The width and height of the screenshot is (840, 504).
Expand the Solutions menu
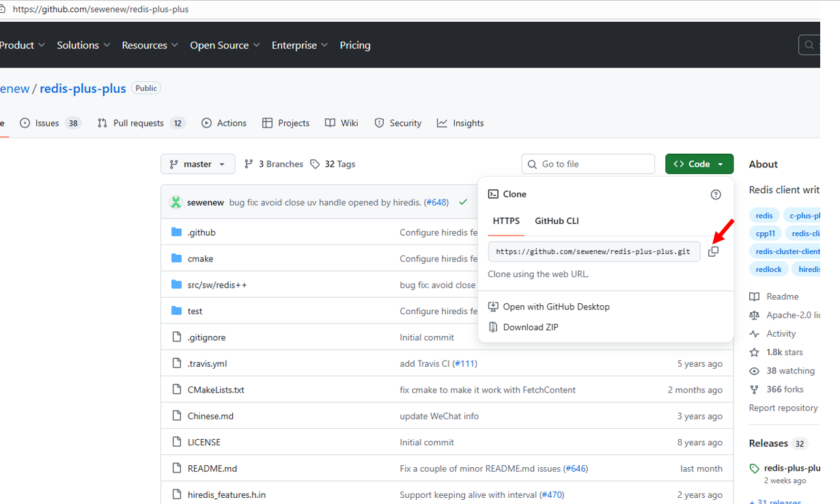83,45
